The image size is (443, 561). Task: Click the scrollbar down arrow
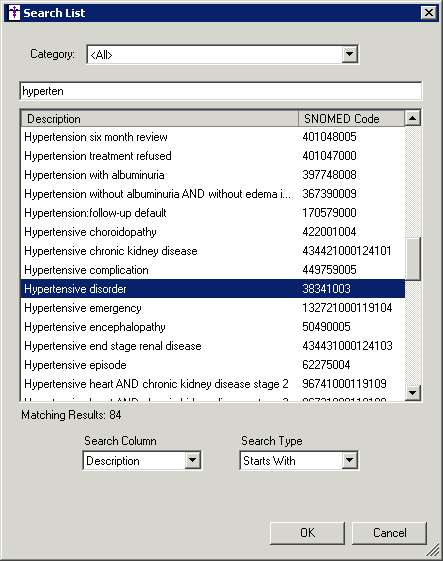(413, 392)
